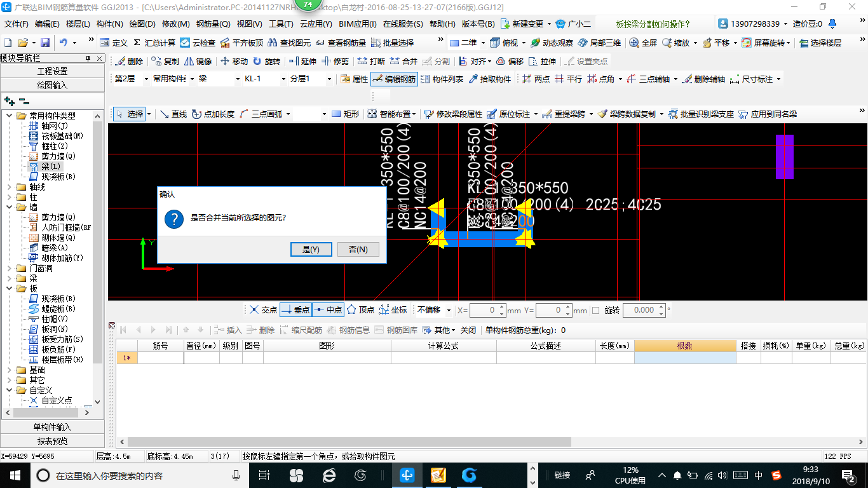Collapse the 常用构件类型 tree node

tap(10, 116)
